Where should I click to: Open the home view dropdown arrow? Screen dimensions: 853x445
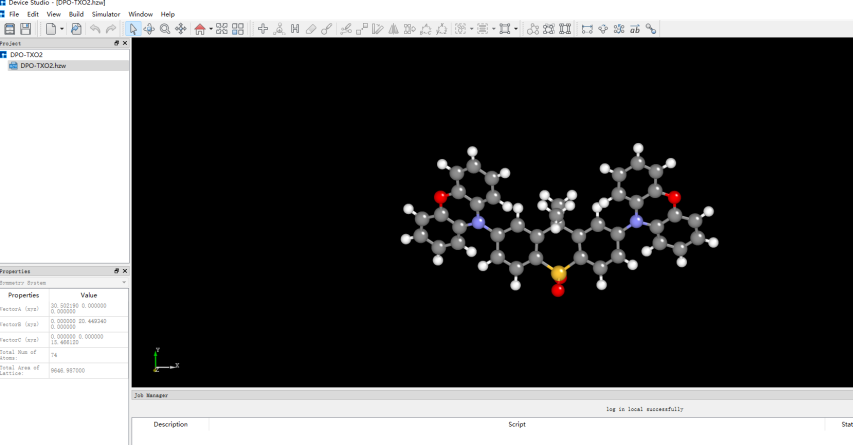(211, 29)
